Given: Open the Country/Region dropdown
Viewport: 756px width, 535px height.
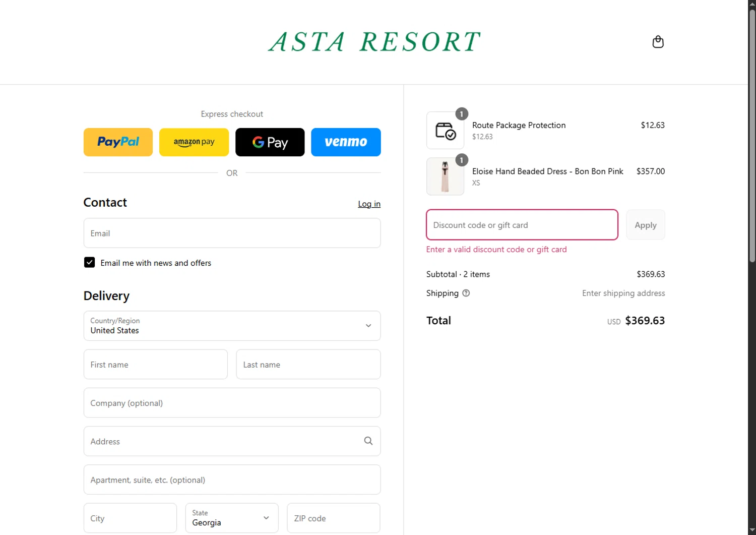Looking at the screenshot, I should (232, 326).
